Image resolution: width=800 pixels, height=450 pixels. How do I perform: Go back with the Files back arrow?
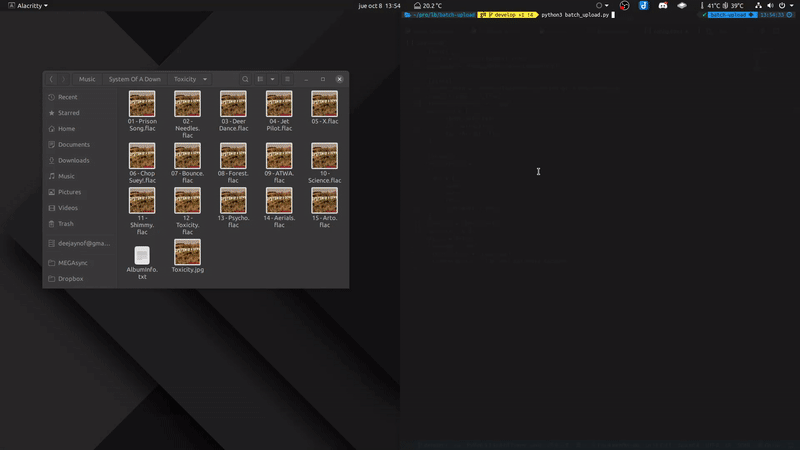51,79
